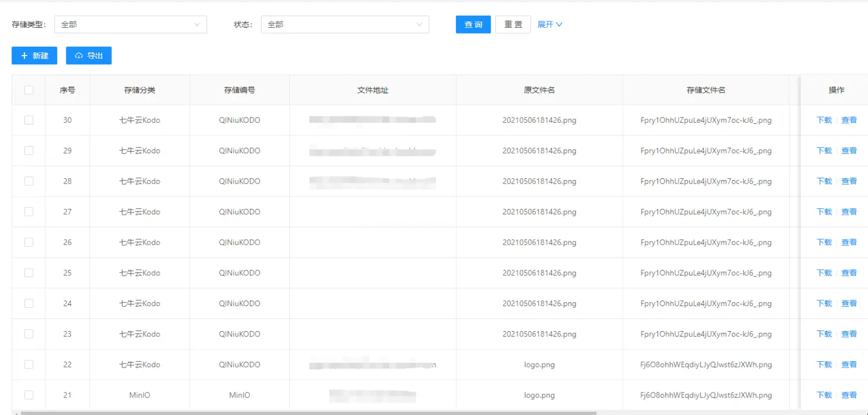Viewport: 868px width, 415px height.
Task: Download the file in row 28
Action: (824, 181)
